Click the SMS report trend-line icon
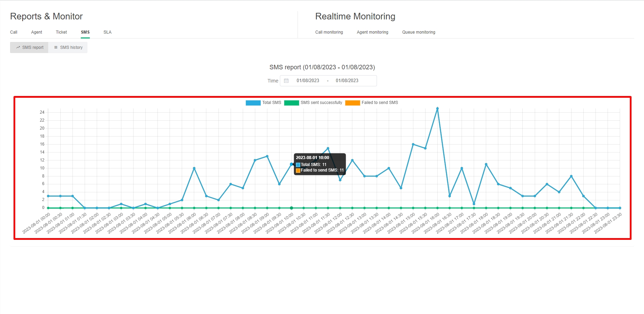The image size is (644, 314). pyautogui.click(x=18, y=47)
